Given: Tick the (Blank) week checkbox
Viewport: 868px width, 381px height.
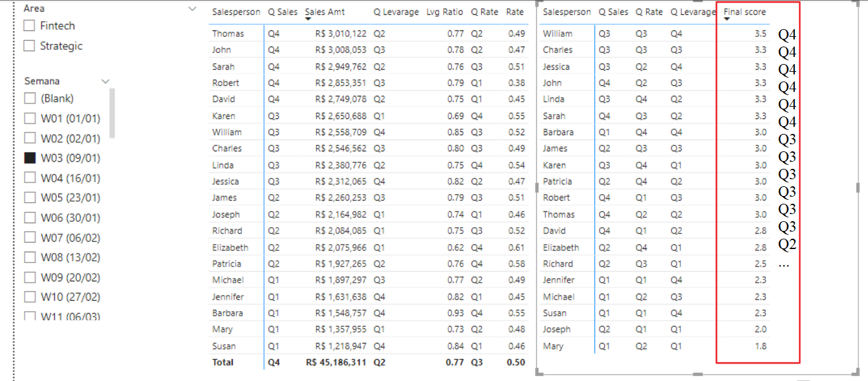Looking at the screenshot, I should click(30, 98).
